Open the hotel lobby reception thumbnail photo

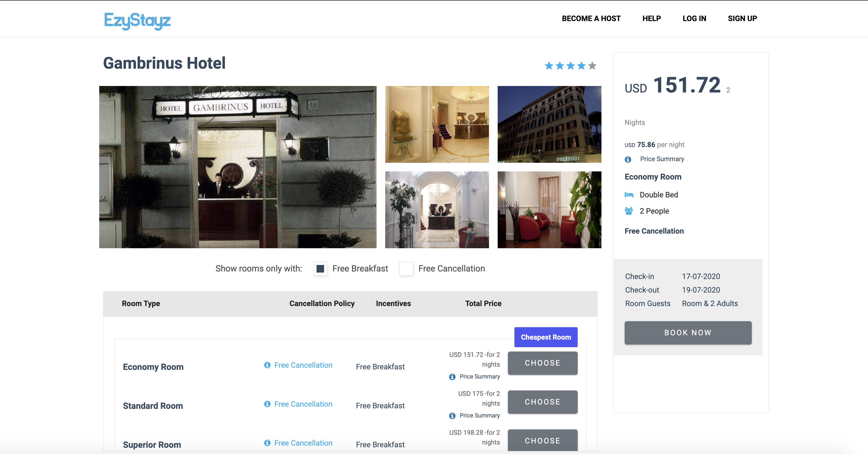(437, 124)
